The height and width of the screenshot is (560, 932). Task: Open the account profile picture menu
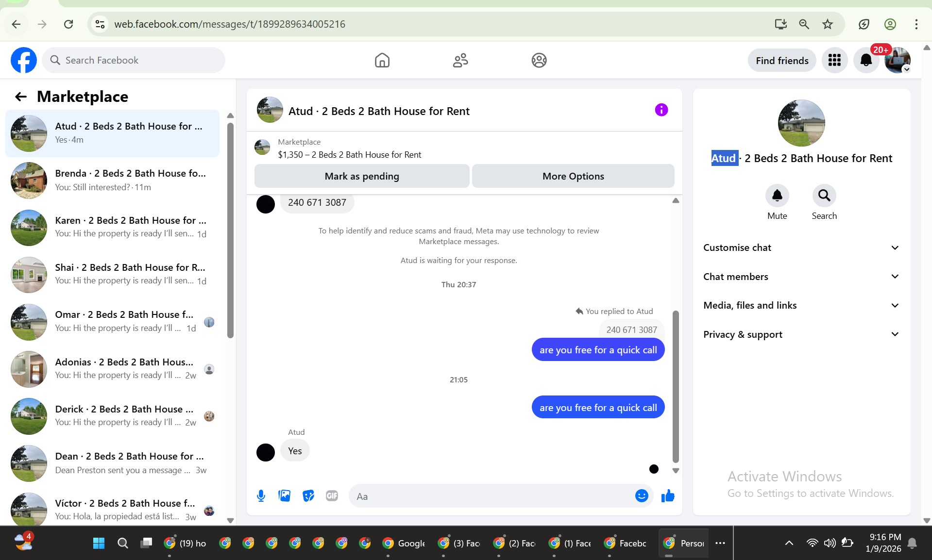coord(898,60)
